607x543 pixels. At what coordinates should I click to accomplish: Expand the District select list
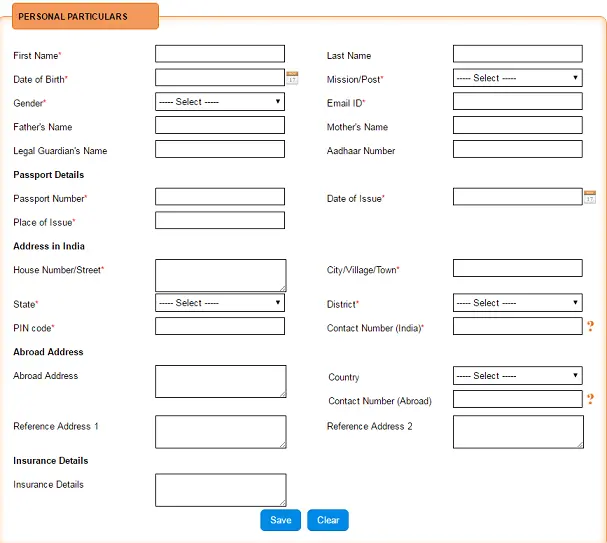(518, 303)
